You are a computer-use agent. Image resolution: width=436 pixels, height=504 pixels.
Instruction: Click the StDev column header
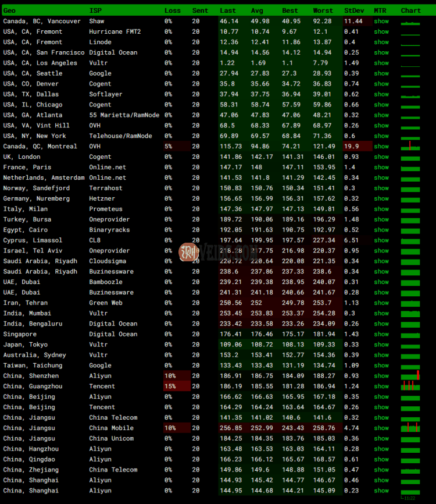point(354,10)
